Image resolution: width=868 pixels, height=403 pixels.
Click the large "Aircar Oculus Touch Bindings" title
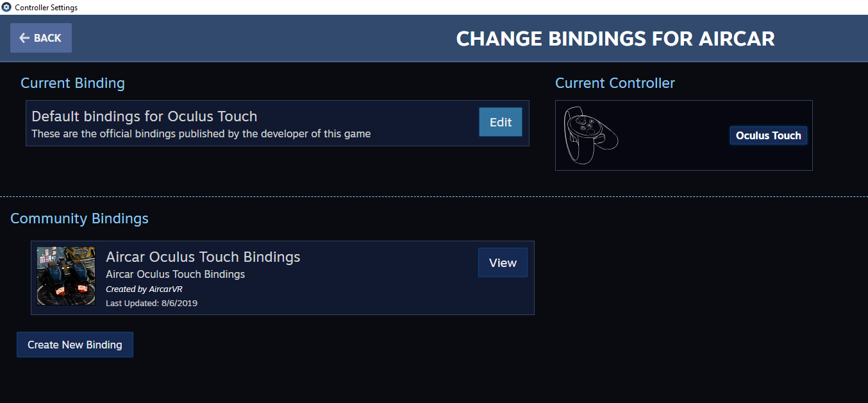pyautogui.click(x=203, y=257)
